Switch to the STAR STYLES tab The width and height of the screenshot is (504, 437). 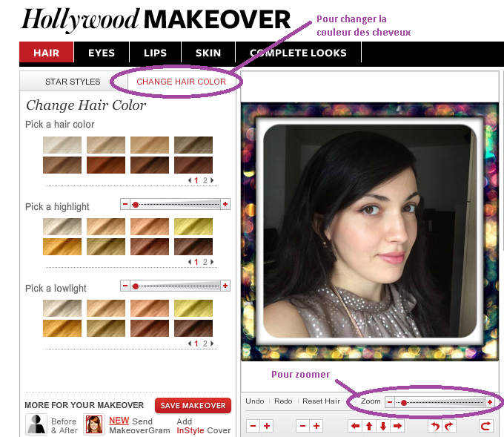[73, 82]
